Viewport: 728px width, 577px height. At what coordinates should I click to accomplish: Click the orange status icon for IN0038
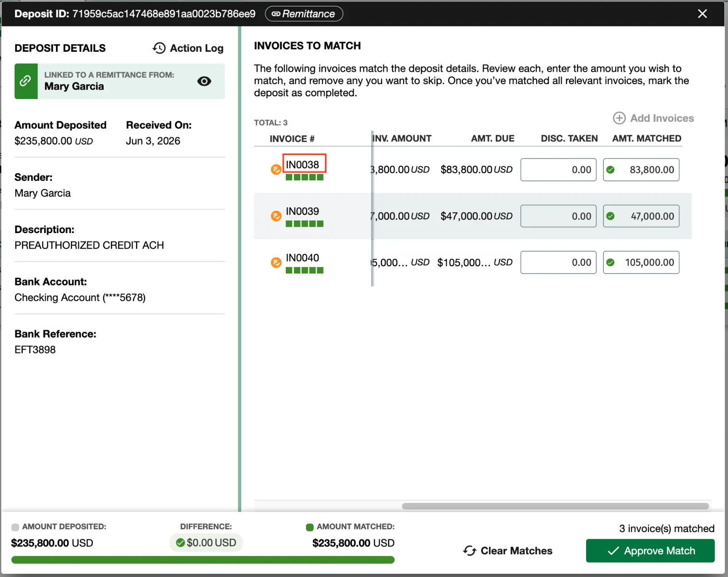click(276, 169)
